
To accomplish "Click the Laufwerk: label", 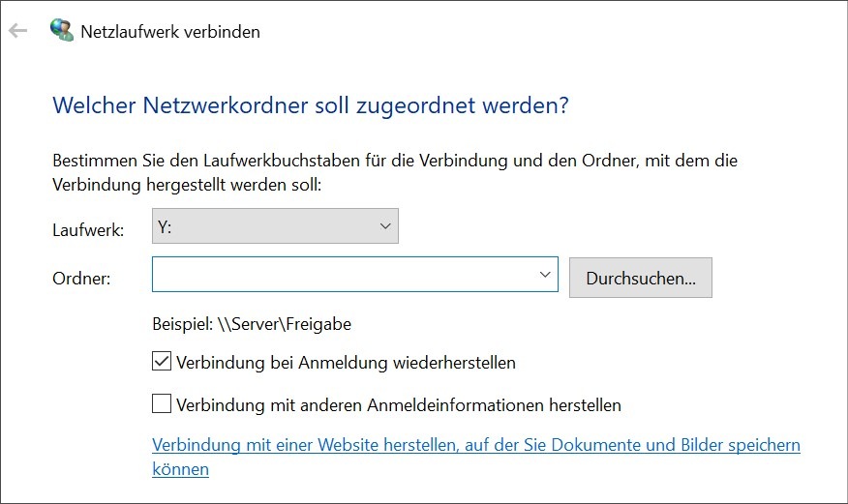I will pos(88,230).
